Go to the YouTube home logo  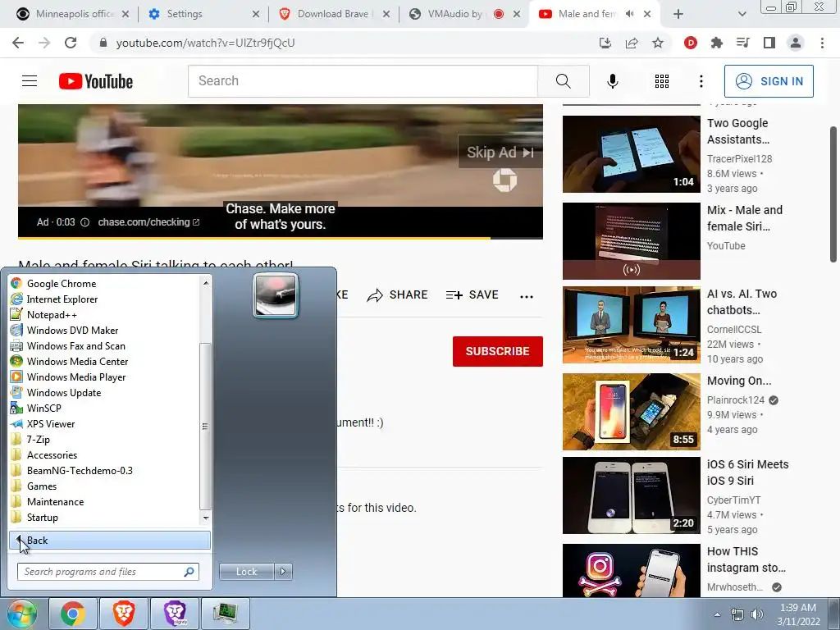pyautogui.click(x=96, y=81)
